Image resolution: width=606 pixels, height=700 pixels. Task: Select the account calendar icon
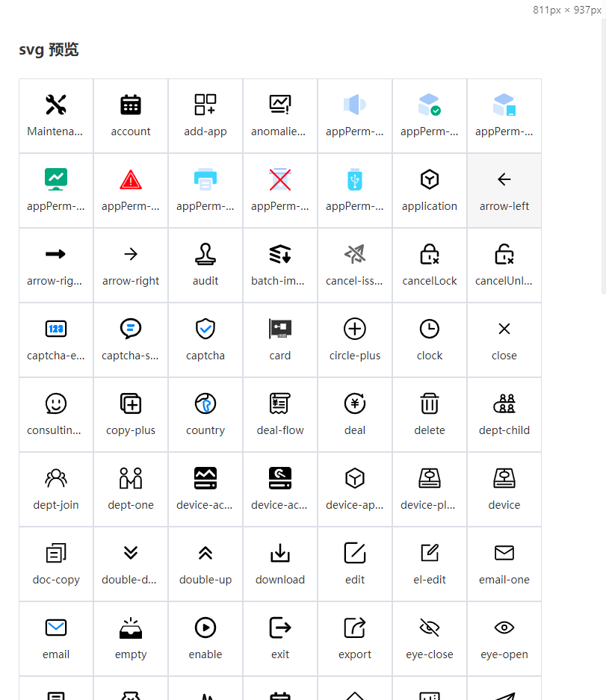tap(131, 105)
